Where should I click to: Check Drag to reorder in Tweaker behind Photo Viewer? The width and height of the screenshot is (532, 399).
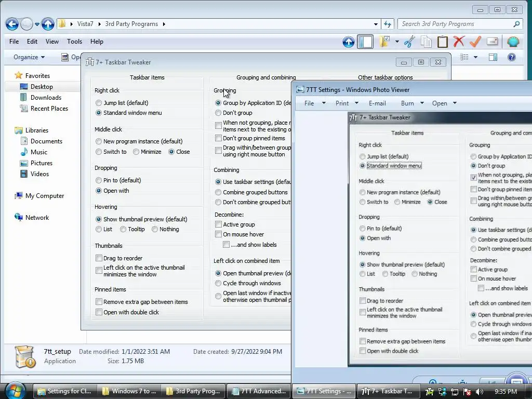point(99,258)
